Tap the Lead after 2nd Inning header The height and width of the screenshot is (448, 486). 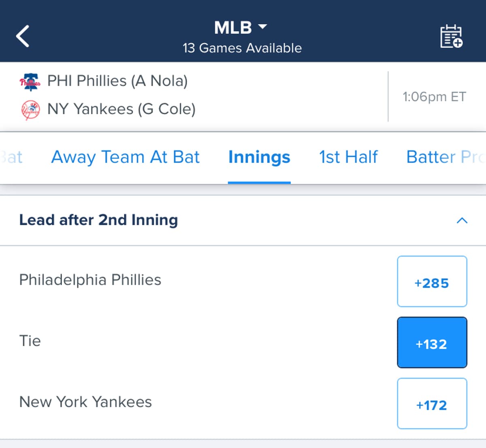tap(98, 220)
